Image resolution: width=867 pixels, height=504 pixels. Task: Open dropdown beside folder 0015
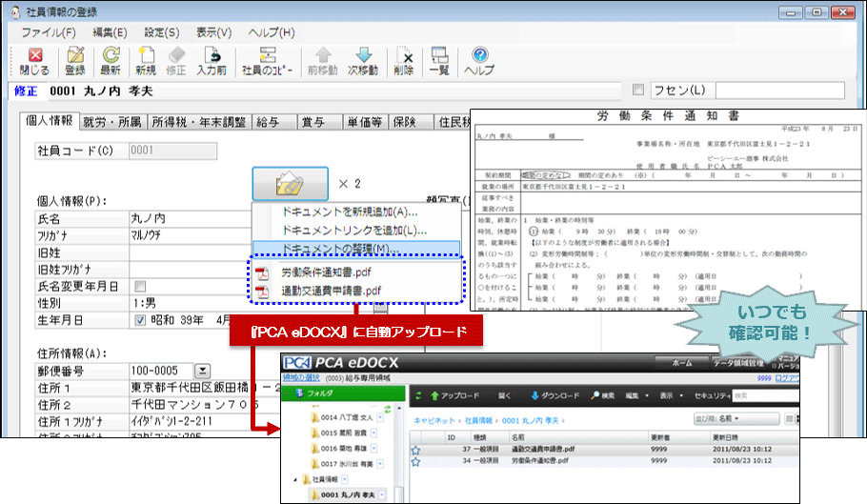click(373, 433)
